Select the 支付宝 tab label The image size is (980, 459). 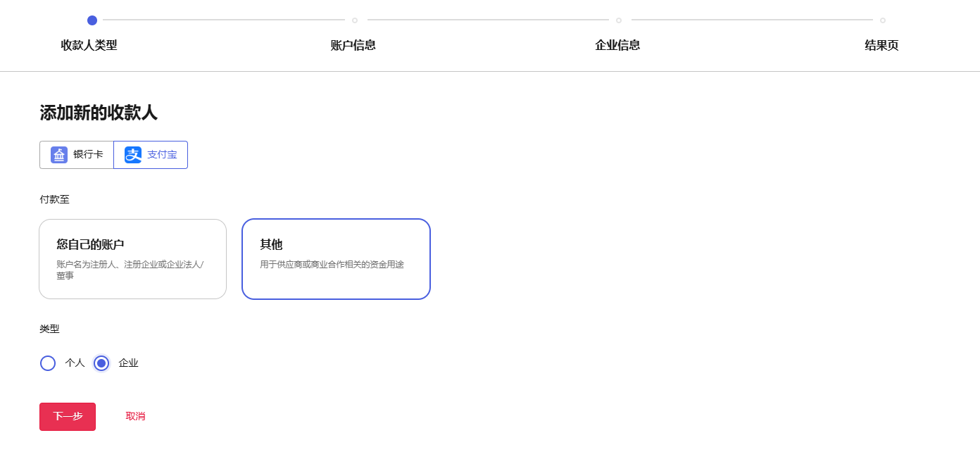pos(162,155)
